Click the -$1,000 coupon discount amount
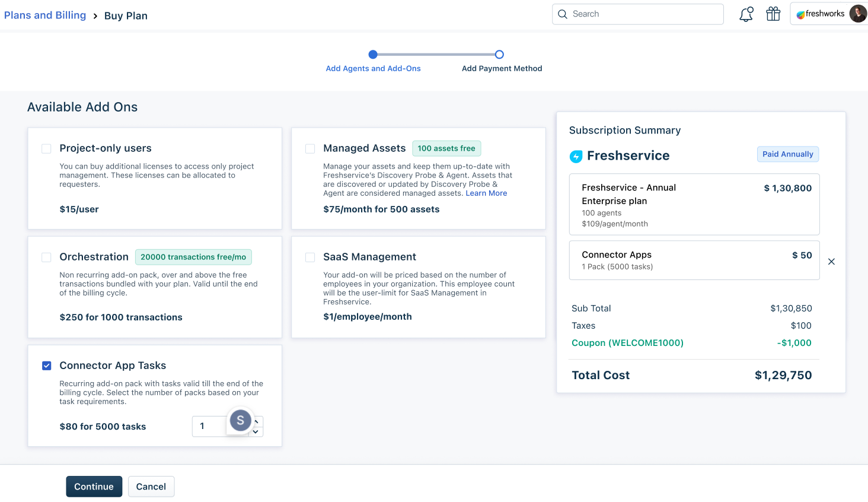Viewport: 868px width, 502px height. [x=794, y=343]
